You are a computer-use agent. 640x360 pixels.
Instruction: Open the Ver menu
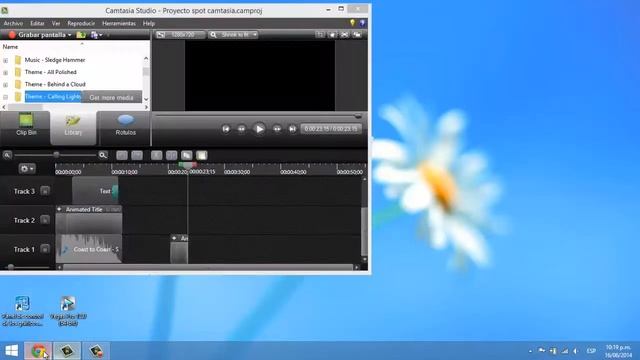56,23
